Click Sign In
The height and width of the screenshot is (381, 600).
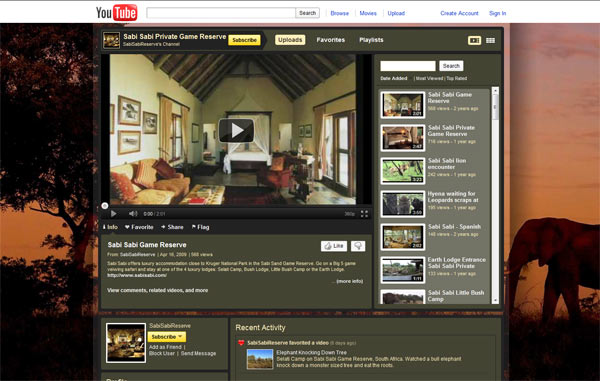(x=497, y=13)
